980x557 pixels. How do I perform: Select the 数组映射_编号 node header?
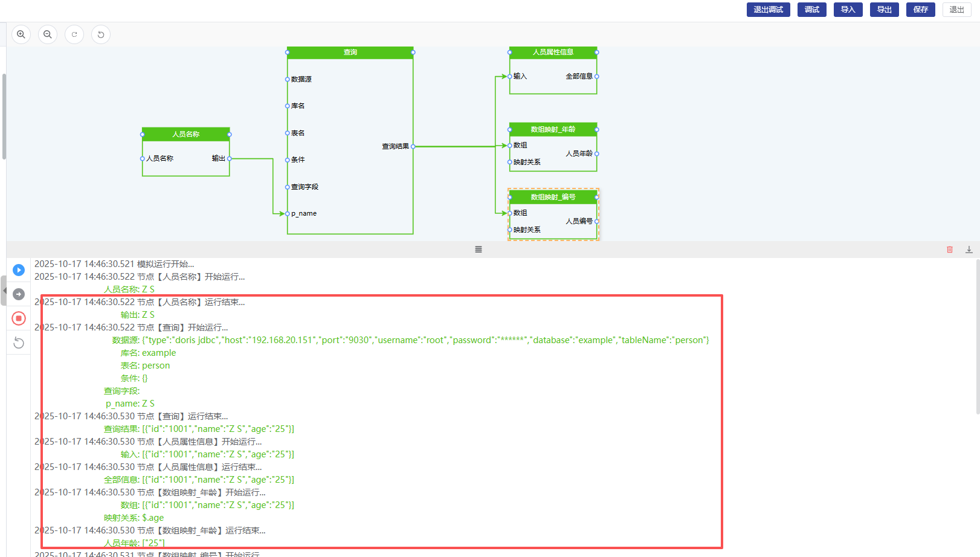click(553, 198)
